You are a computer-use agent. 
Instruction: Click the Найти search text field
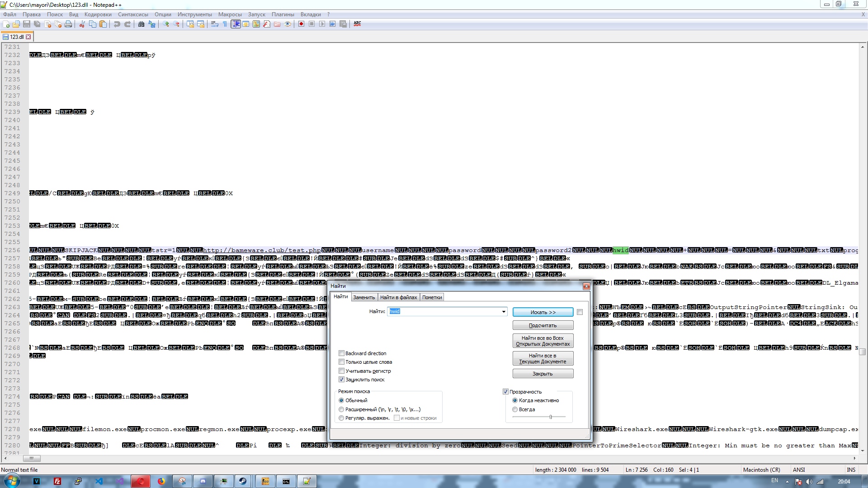[x=445, y=312]
